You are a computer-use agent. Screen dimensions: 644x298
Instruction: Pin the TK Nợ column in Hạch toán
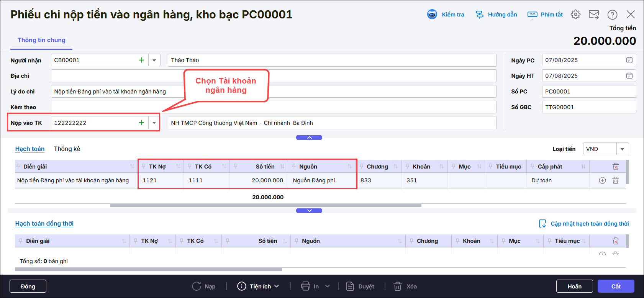click(143, 166)
